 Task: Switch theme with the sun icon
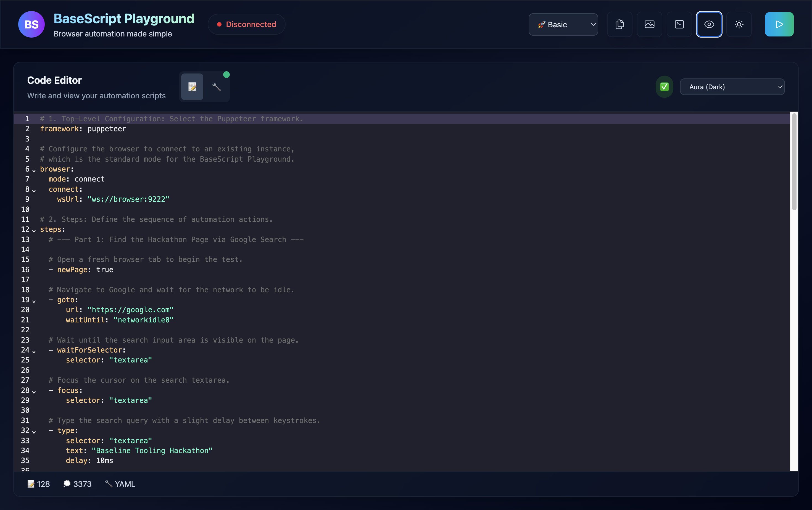tap(739, 24)
